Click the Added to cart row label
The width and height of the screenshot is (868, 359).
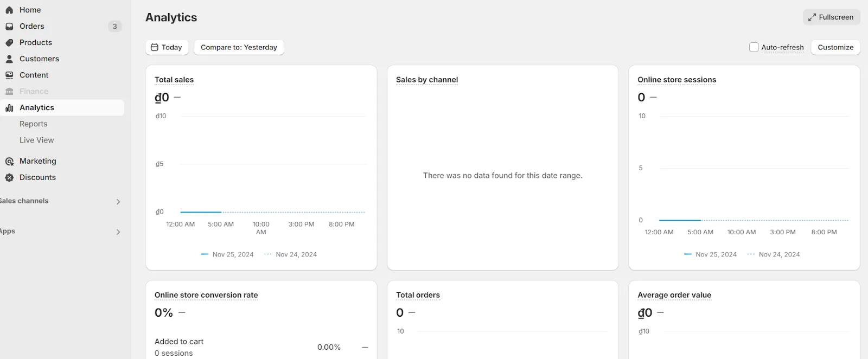coord(179,342)
